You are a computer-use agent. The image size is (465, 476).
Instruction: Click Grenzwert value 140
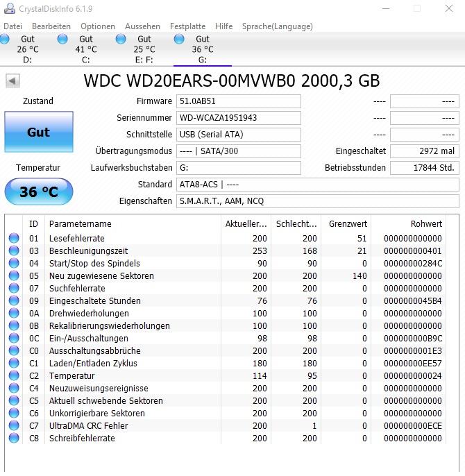(x=360, y=276)
